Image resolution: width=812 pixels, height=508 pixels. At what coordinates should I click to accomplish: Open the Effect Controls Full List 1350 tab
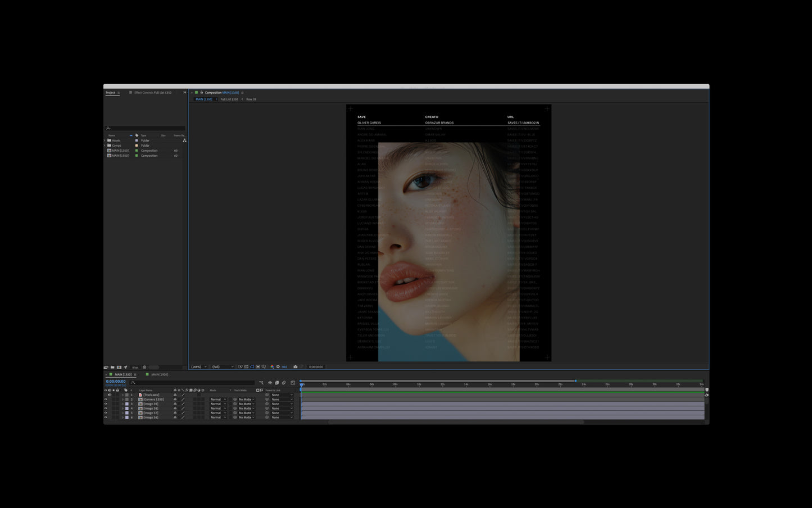tap(153, 93)
